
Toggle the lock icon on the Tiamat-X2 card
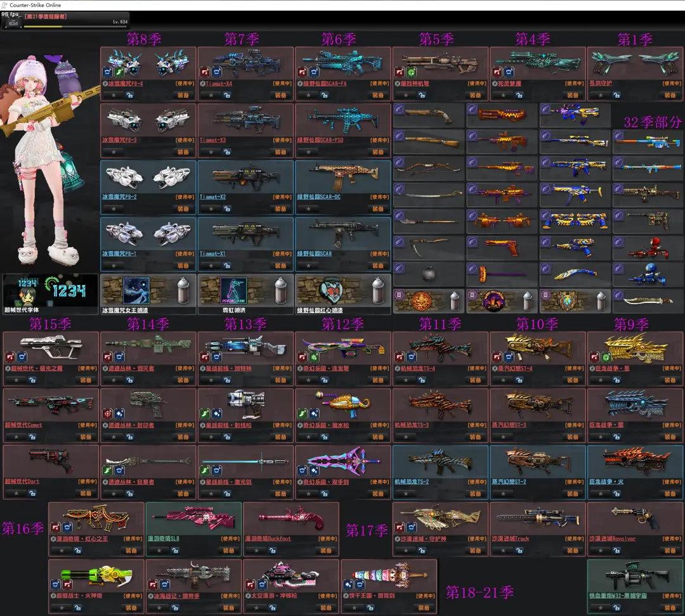click(x=227, y=209)
